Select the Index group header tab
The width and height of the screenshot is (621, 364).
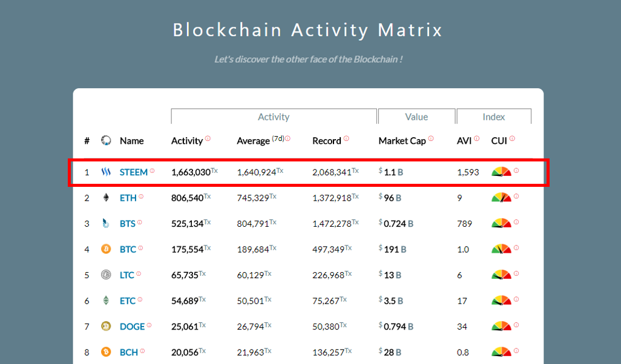pyautogui.click(x=493, y=117)
